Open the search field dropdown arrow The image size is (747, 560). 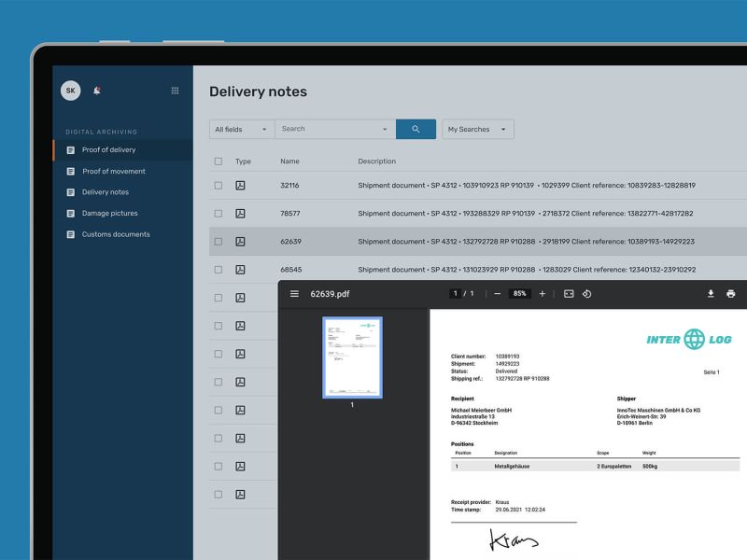pyautogui.click(x=386, y=129)
